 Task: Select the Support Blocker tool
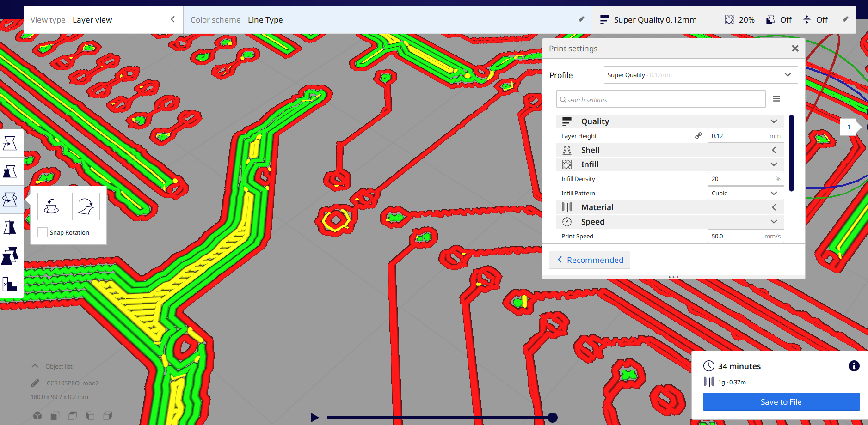10,284
